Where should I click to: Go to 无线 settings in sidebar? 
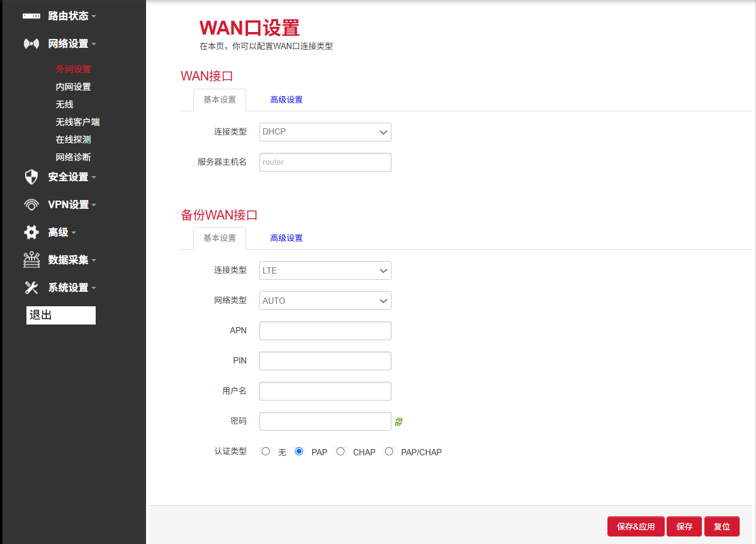point(65,104)
